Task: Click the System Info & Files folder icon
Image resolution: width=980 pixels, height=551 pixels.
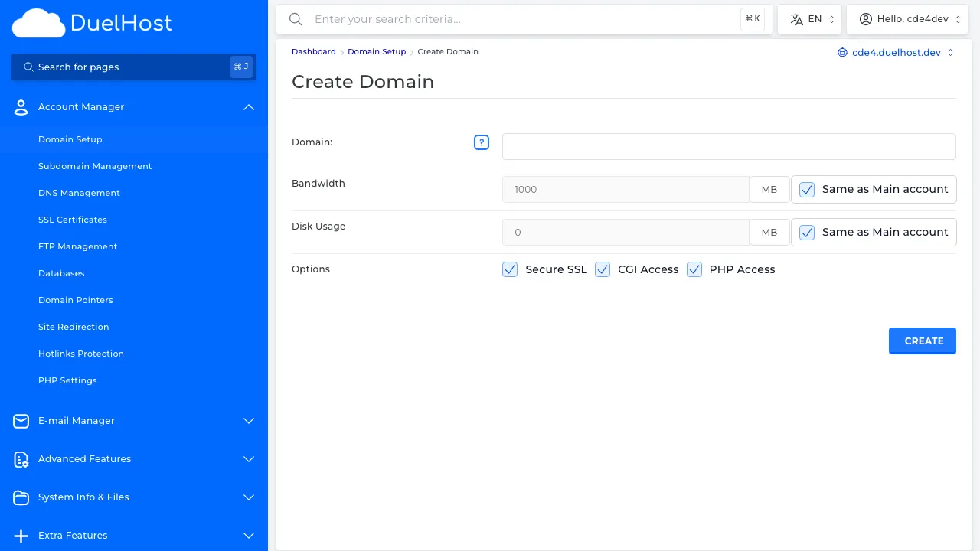Action: click(21, 497)
